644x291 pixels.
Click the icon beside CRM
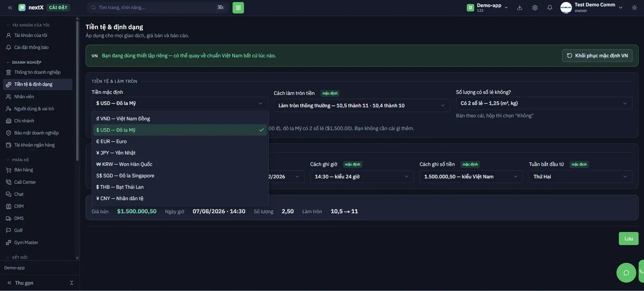click(9, 206)
